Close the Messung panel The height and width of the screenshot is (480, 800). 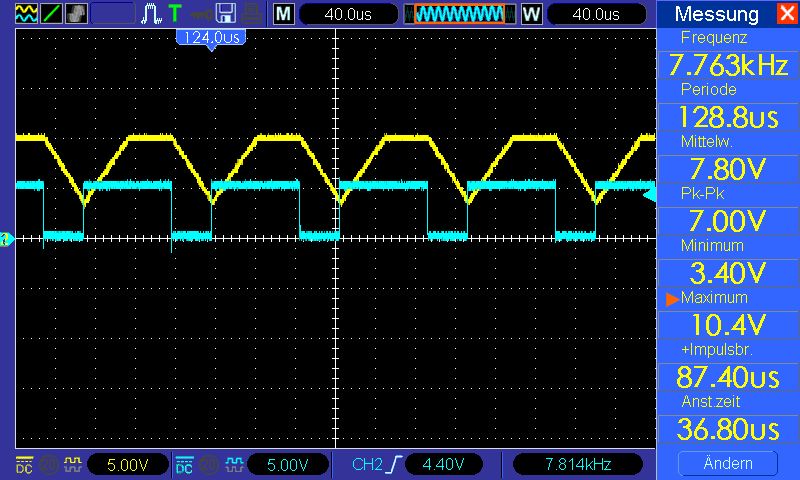(x=785, y=14)
